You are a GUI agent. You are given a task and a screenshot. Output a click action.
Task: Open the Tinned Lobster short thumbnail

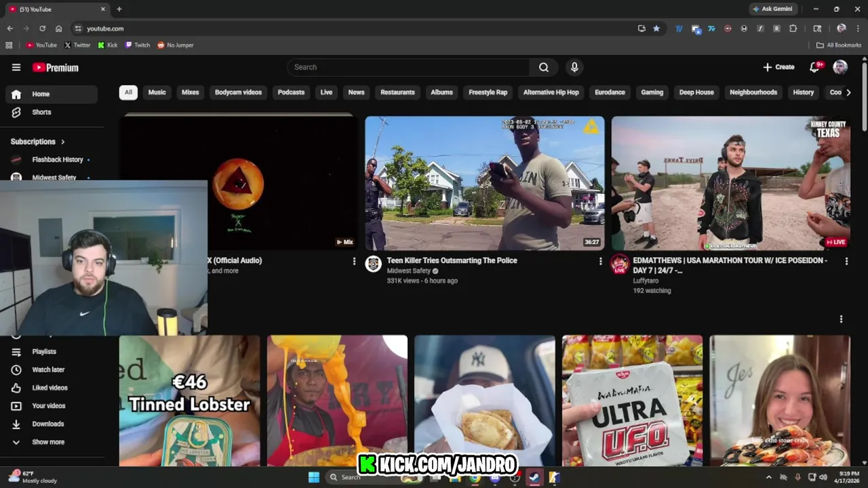[x=189, y=401]
